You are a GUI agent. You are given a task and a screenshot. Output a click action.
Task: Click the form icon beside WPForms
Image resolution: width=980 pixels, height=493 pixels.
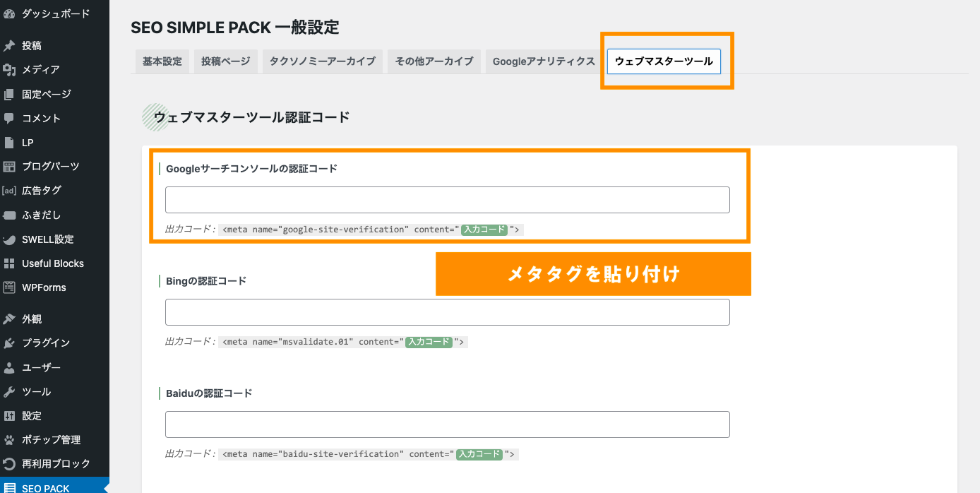9,287
